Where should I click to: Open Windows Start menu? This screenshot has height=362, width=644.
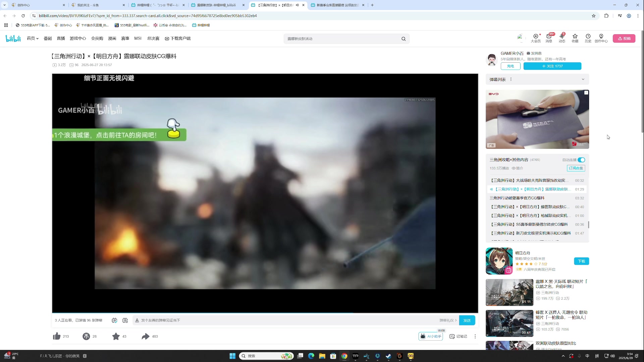(x=232, y=356)
